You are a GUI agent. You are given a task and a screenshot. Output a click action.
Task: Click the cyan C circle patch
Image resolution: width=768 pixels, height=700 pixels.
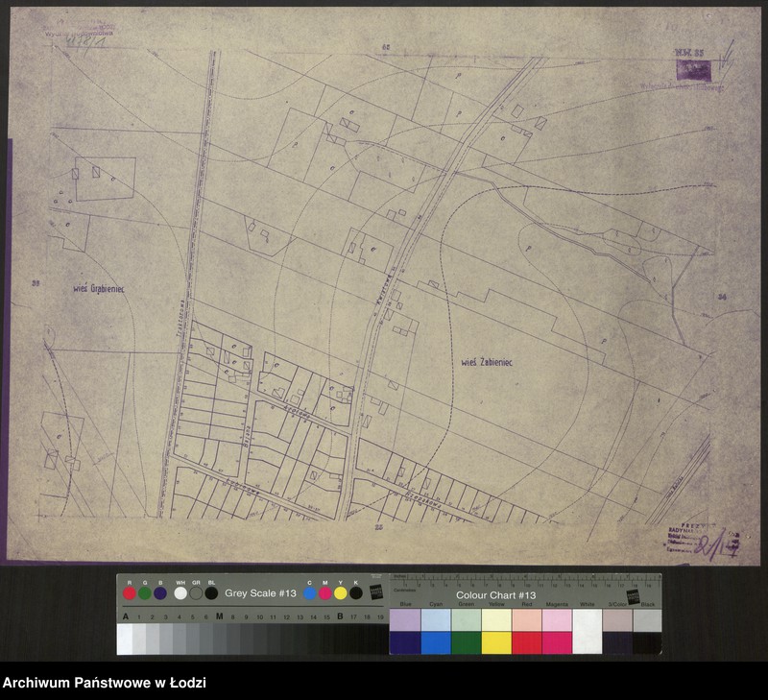tap(309, 593)
